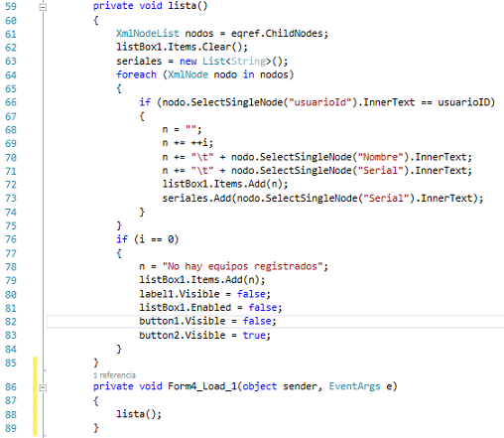Click the lista(); call on line 88
504x438 pixels.
[139, 414]
